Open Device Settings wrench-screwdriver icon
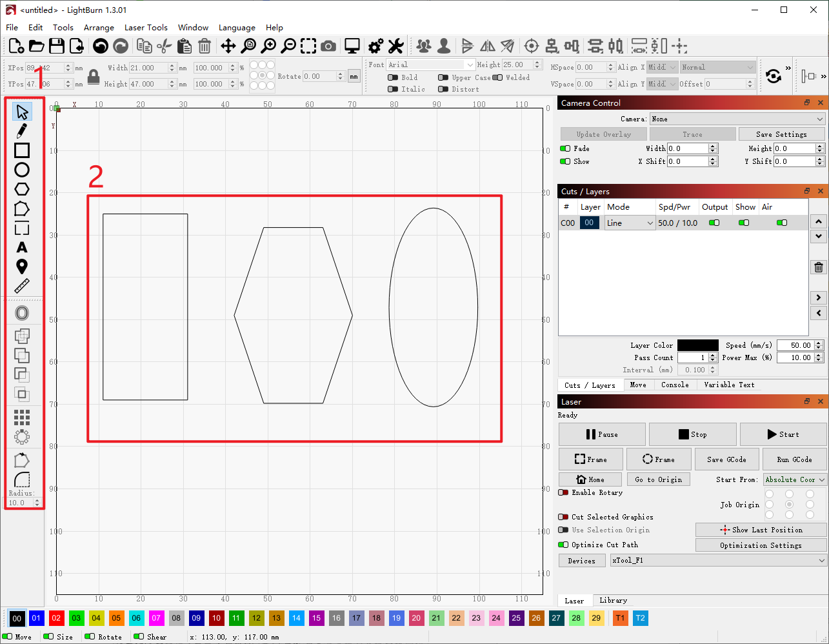 [x=395, y=46]
